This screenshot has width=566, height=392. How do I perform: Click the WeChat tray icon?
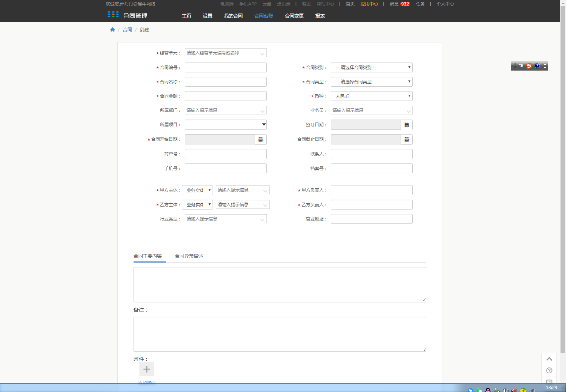[x=479, y=390]
